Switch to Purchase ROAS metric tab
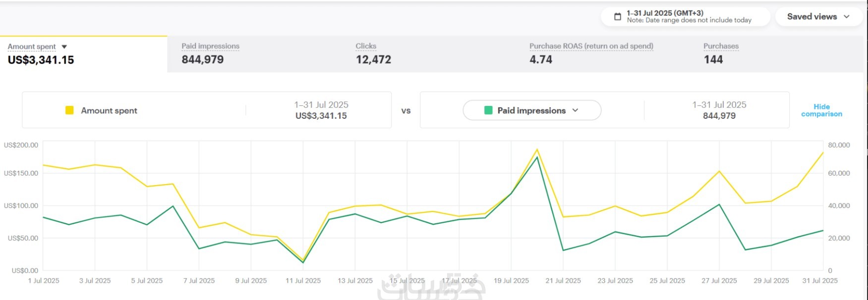 tap(591, 53)
